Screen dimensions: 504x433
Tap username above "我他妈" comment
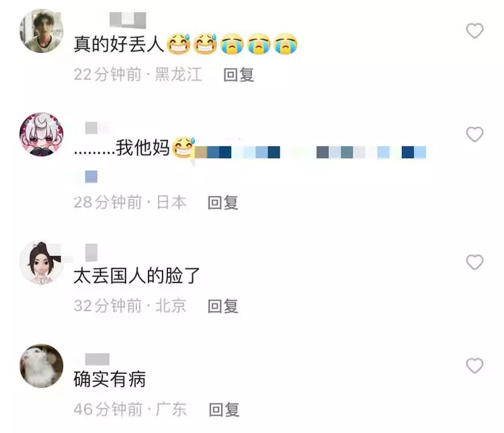click(96, 128)
